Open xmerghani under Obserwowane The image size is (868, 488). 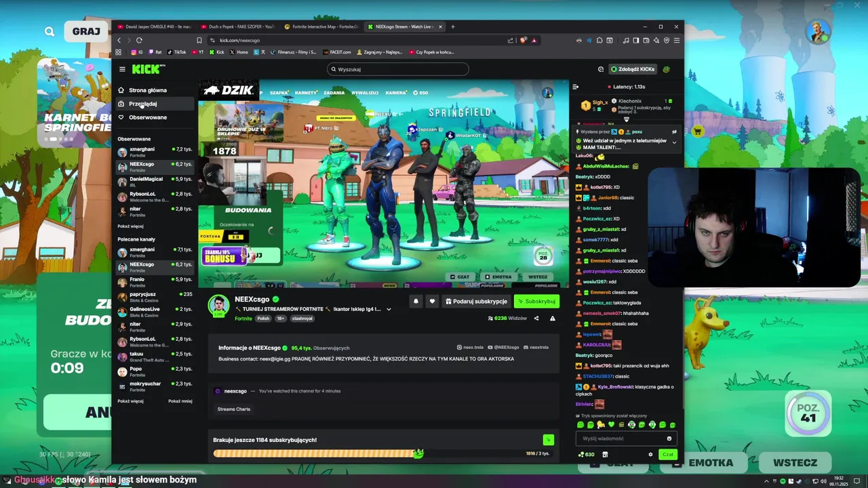coord(155,151)
